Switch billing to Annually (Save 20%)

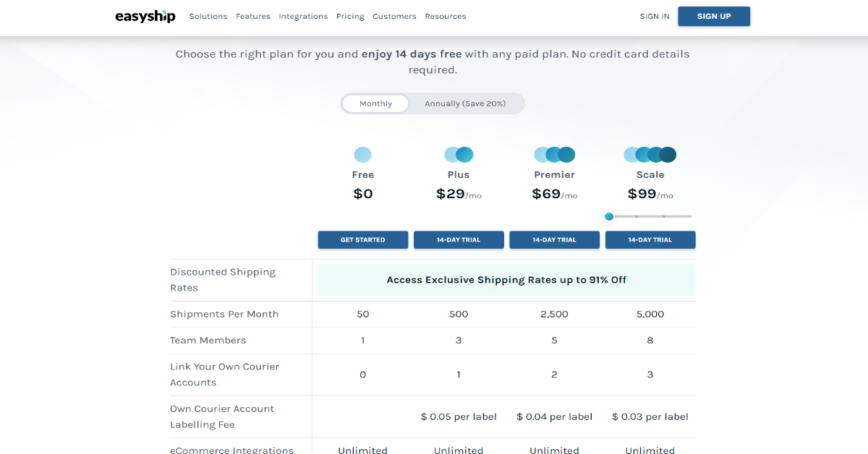click(465, 103)
